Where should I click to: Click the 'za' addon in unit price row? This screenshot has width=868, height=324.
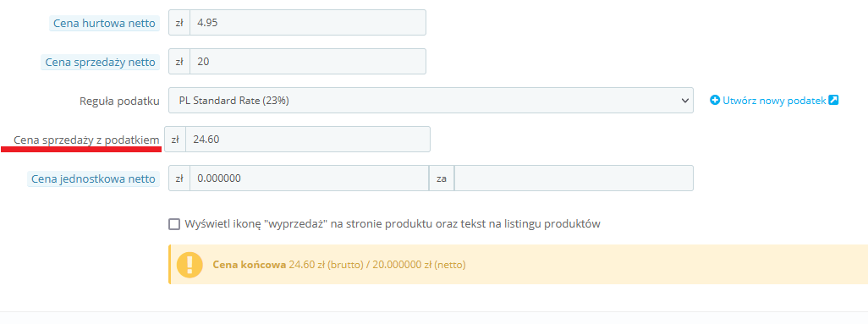442,178
